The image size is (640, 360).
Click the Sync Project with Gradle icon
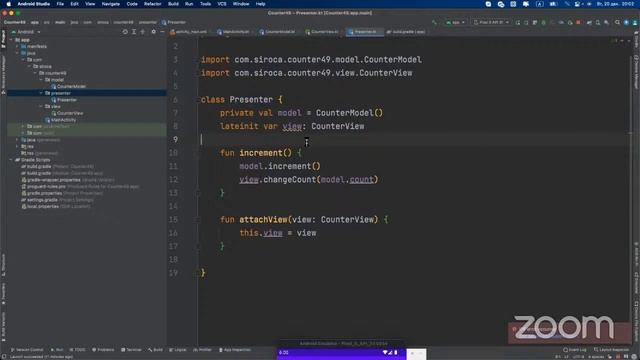(589, 22)
